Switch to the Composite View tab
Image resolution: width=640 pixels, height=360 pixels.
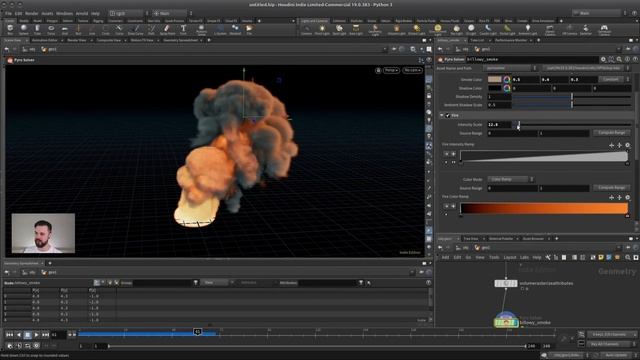coord(109,40)
